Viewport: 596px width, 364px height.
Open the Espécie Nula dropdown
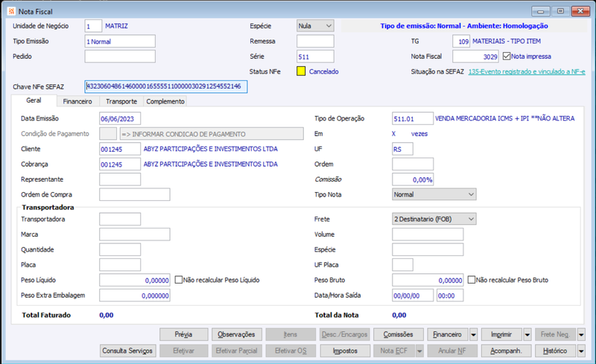pyautogui.click(x=315, y=26)
